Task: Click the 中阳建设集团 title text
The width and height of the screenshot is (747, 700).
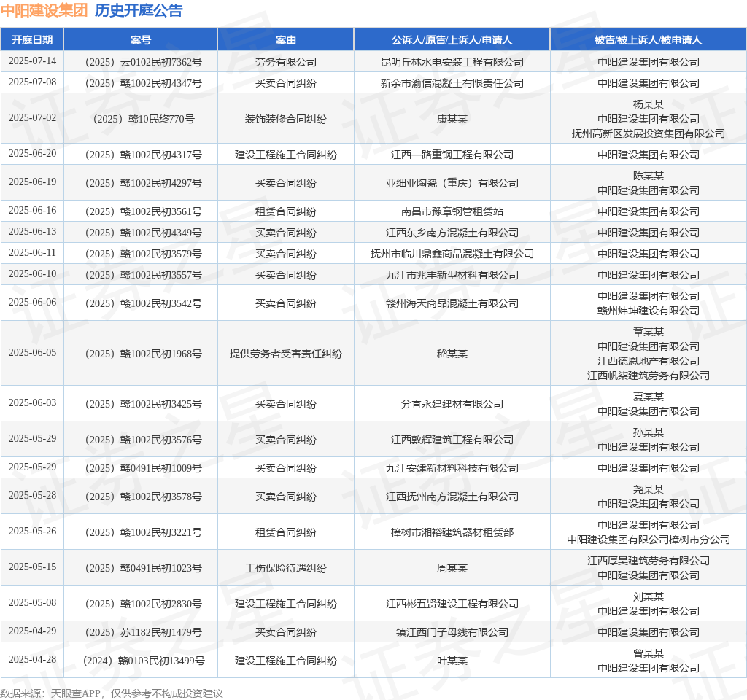Action: (x=44, y=10)
